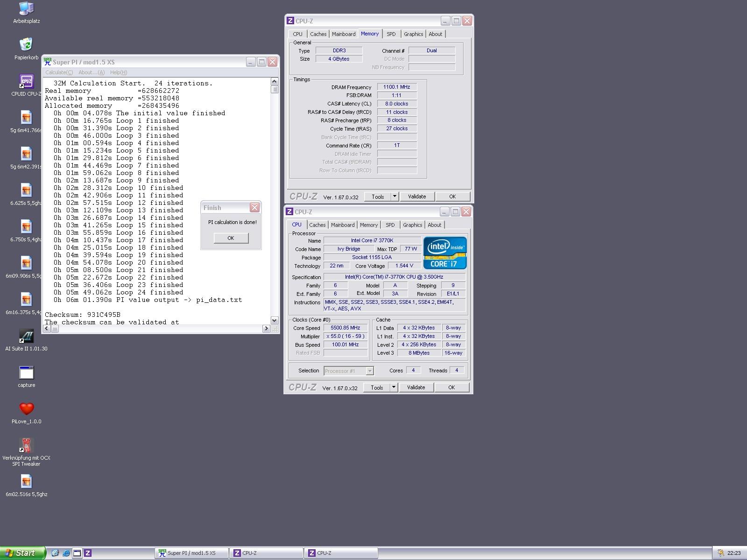Select the 6.750s 5,4ghz image file

coord(26,227)
